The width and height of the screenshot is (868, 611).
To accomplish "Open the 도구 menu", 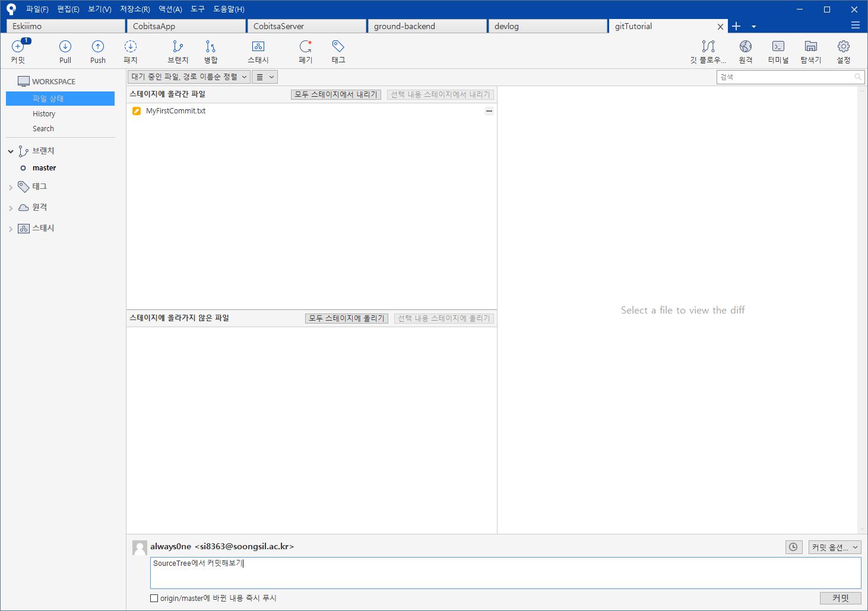I will tap(198, 9).
